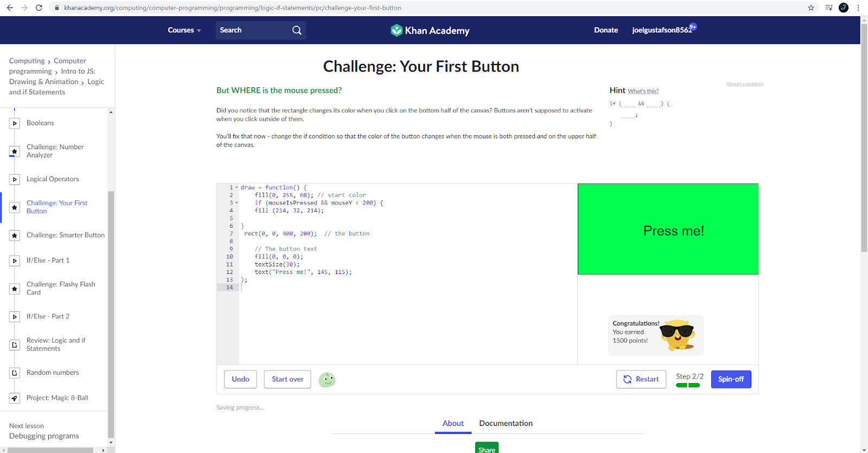Collapse the code fold arrow on line 3
This screenshot has height=453, width=868.
237,203
